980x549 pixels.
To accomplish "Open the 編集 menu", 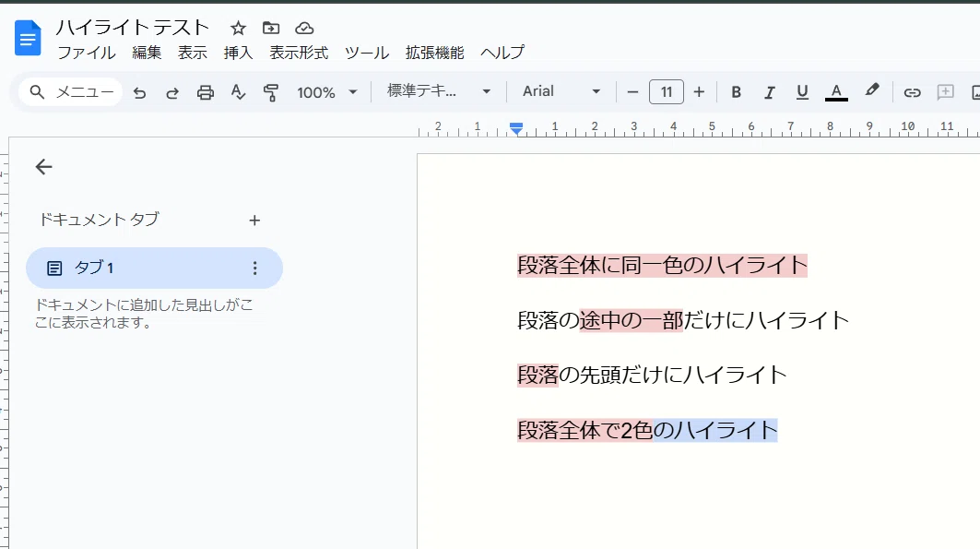I will [x=147, y=54].
